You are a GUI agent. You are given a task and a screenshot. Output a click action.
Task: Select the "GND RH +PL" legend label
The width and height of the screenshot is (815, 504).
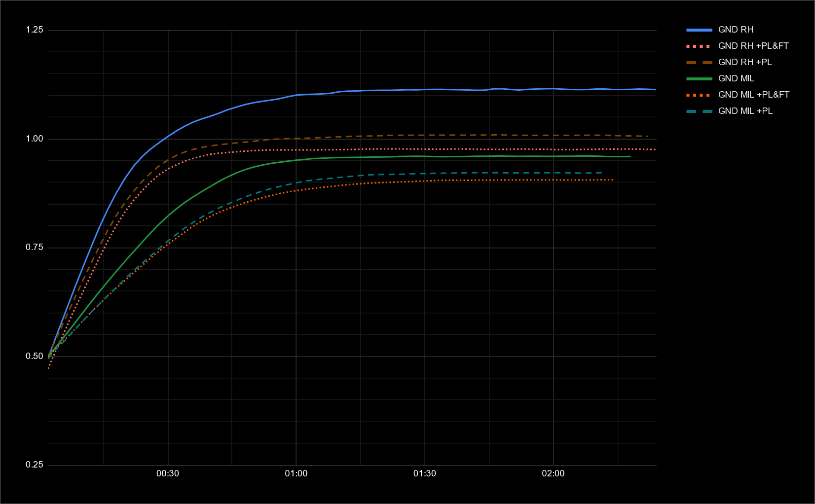click(x=745, y=63)
